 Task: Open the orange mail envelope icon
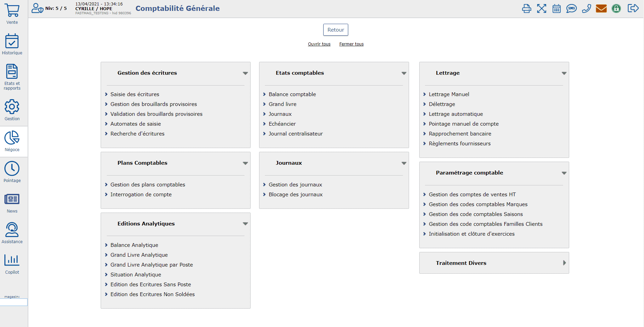[601, 8]
